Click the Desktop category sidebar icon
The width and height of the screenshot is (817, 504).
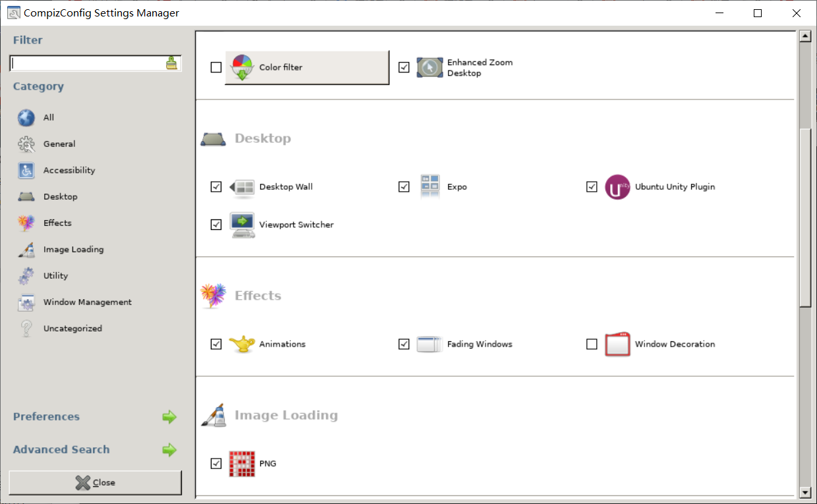click(x=26, y=197)
